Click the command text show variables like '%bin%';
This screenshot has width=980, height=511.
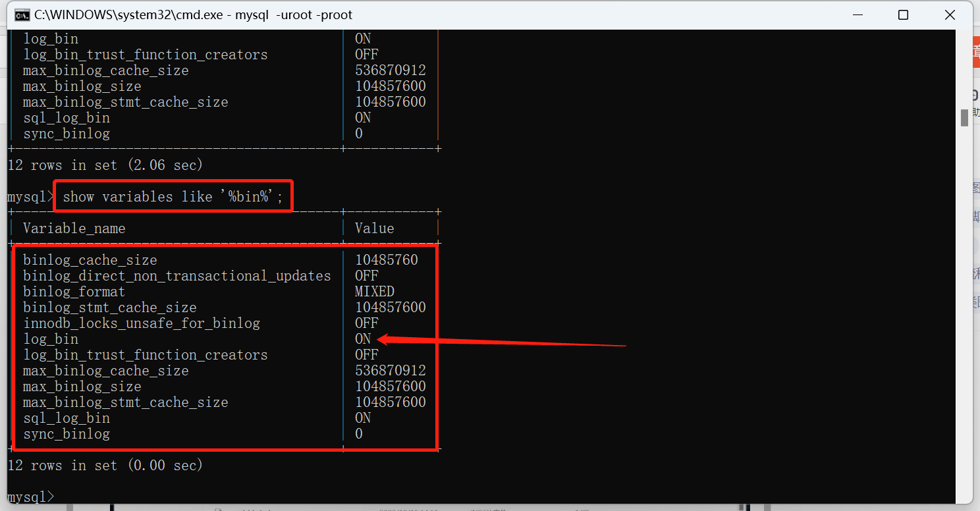173,197
